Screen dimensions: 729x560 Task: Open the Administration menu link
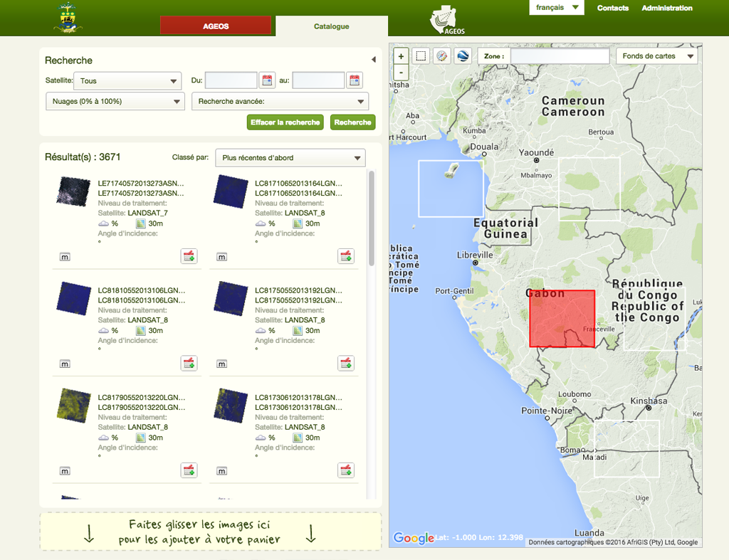[667, 8]
